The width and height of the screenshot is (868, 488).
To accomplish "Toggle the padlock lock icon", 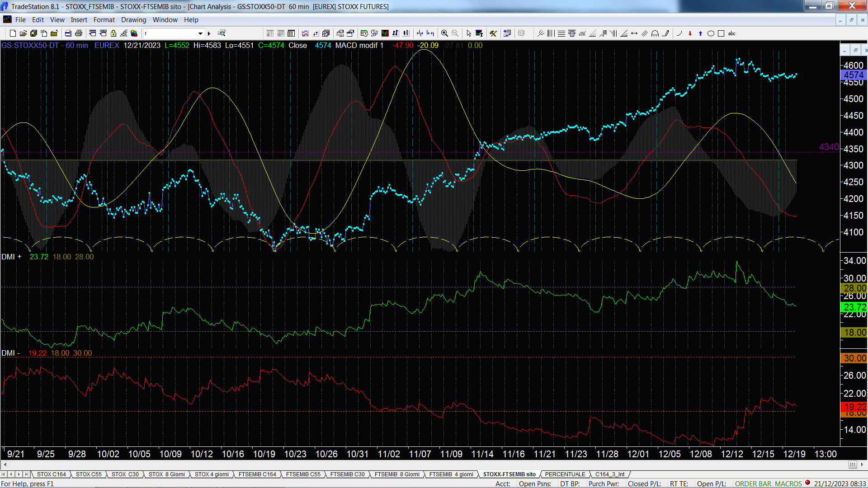I will 113,33.
